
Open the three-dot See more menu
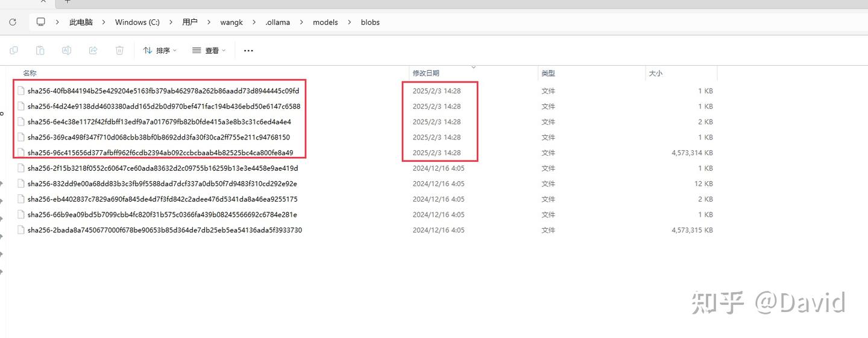tap(248, 51)
